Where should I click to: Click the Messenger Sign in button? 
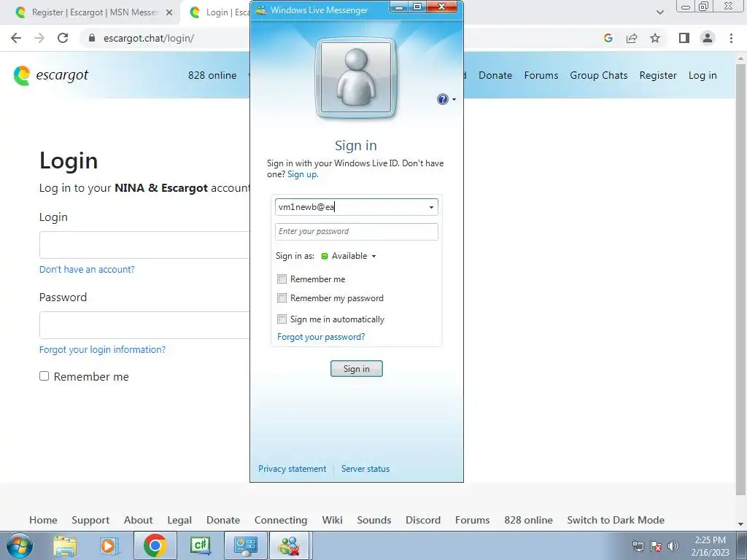pos(356,368)
